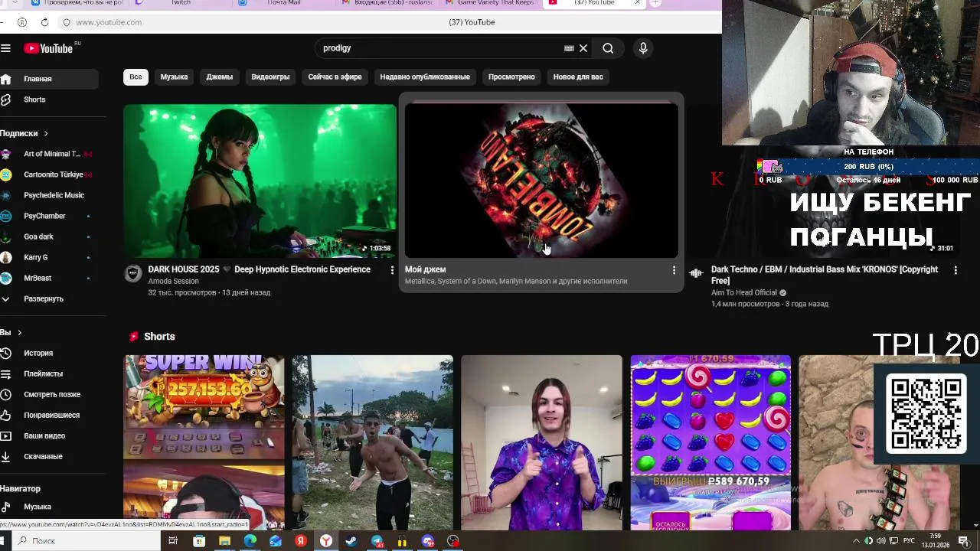Click the browser address bar www.youtube.com
Viewport: 980px width, 551px height.
(x=109, y=22)
